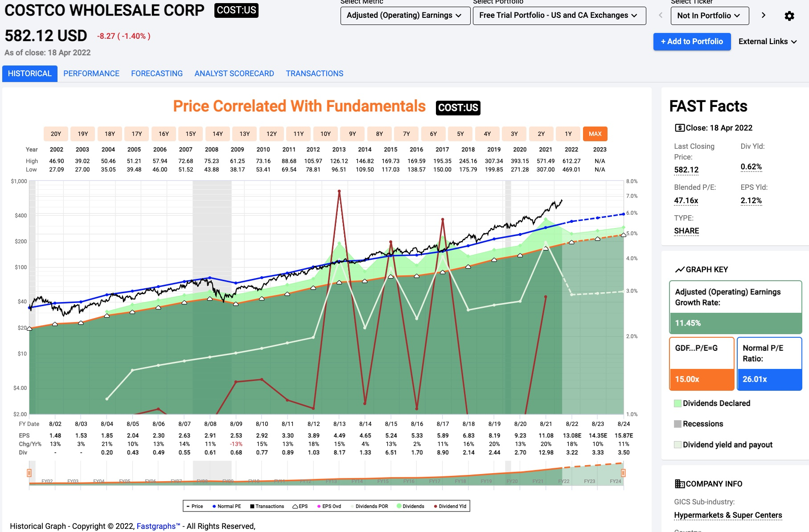
Task: Open the Forecasting tab
Action: click(157, 74)
